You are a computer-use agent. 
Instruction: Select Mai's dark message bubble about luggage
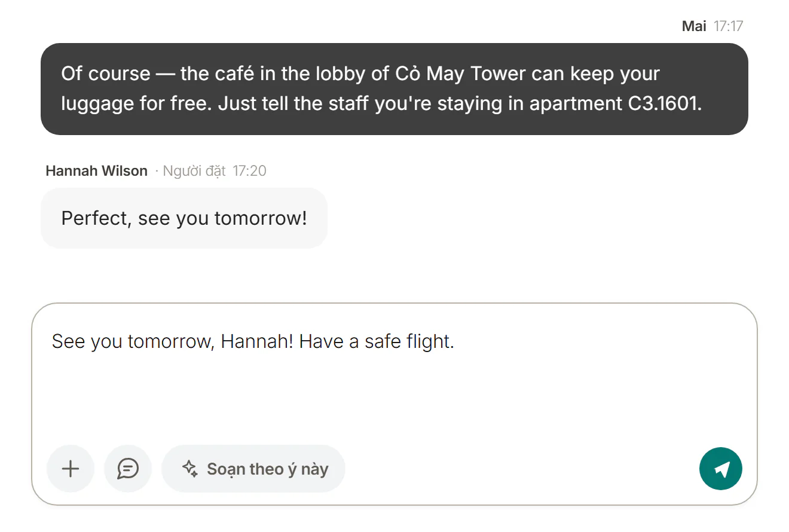[395, 89]
